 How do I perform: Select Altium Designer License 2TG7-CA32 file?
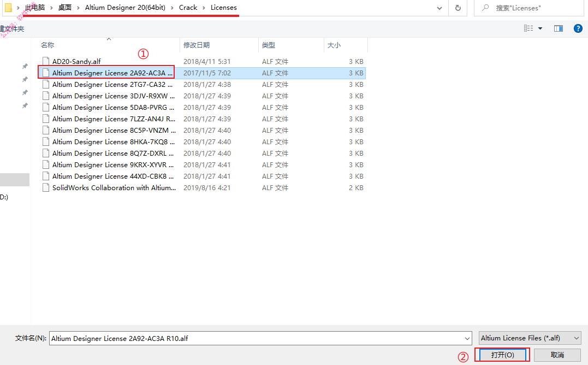112,84
